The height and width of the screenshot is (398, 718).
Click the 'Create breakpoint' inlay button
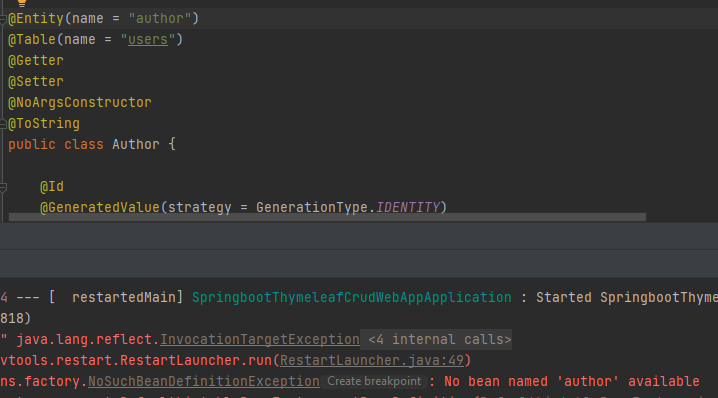click(x=374, y=381)
